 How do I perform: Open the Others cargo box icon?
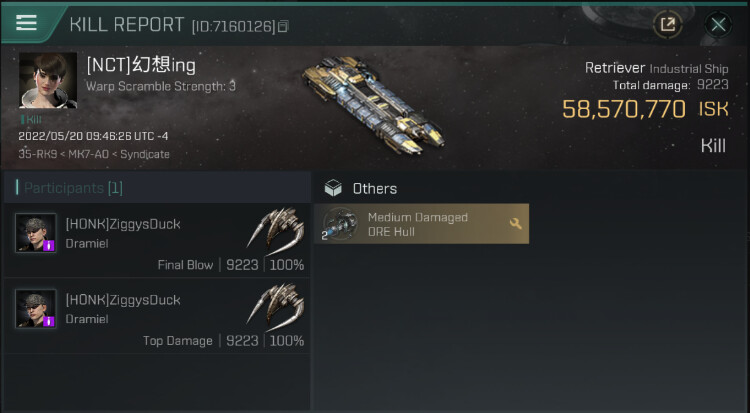pyautogui.click(x=333, y=188)
